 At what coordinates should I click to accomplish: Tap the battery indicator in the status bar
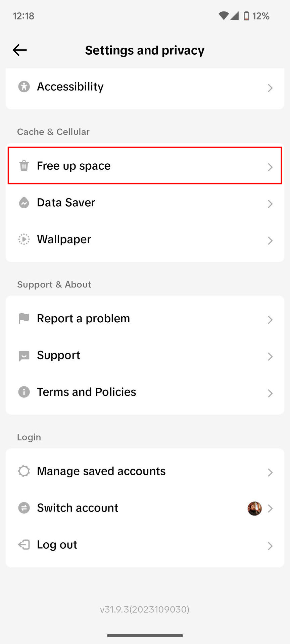coord(246,16)
